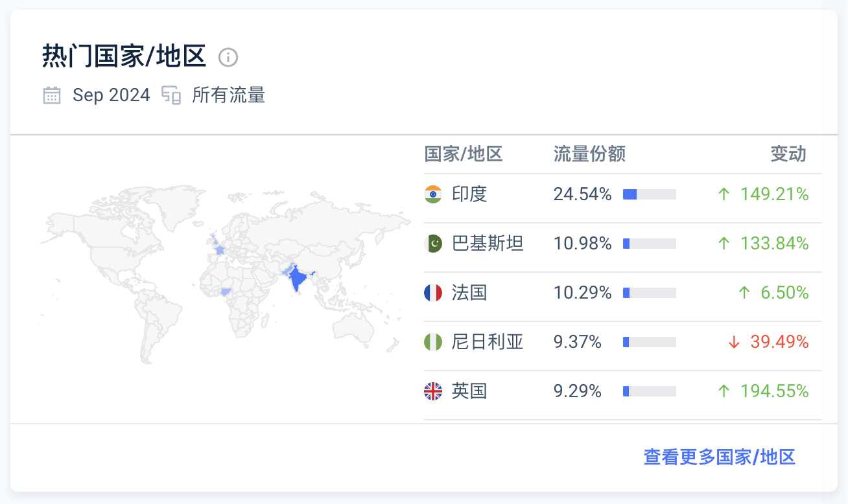Select the 巴基斯坦 country name
The width and height of the screenshot is (848, 504).
488,244
